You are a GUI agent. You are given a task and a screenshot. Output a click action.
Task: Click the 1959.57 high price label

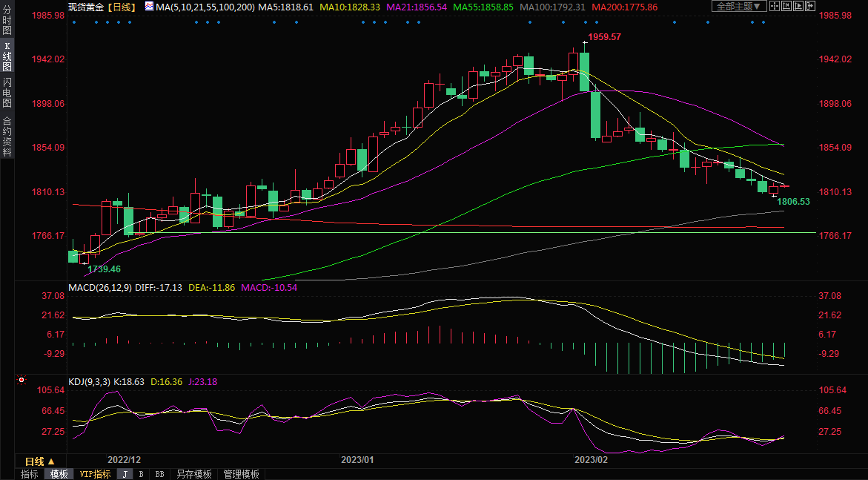coord(604,36)
